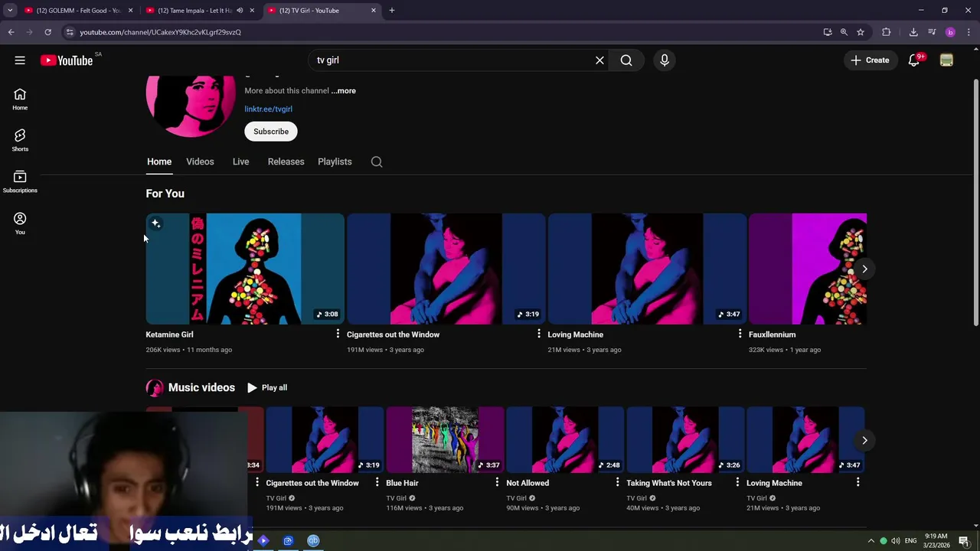
Task: Open the YouTube hamburger guide menu
Action: (20, 60)
